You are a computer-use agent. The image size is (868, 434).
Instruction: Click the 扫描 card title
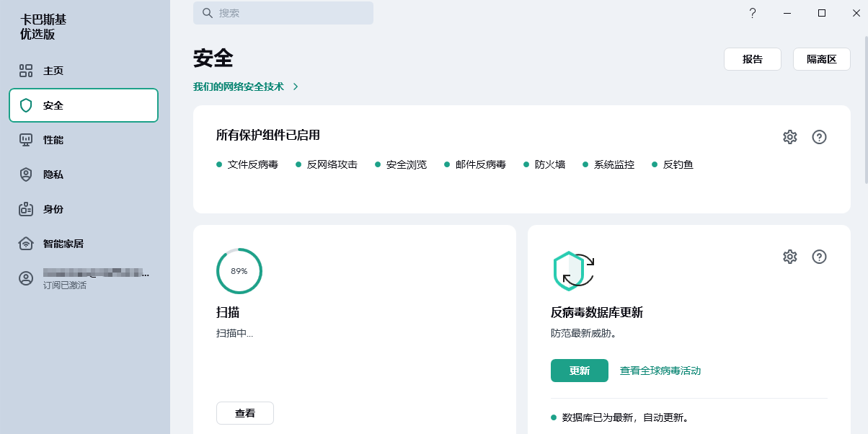click(x=228, y=312)
